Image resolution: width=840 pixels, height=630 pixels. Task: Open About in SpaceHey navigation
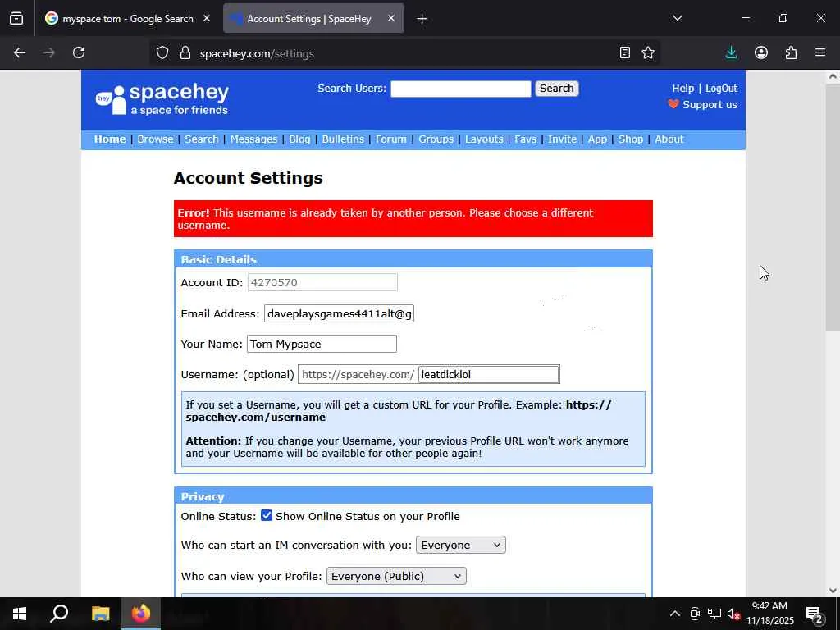point(669,139)
